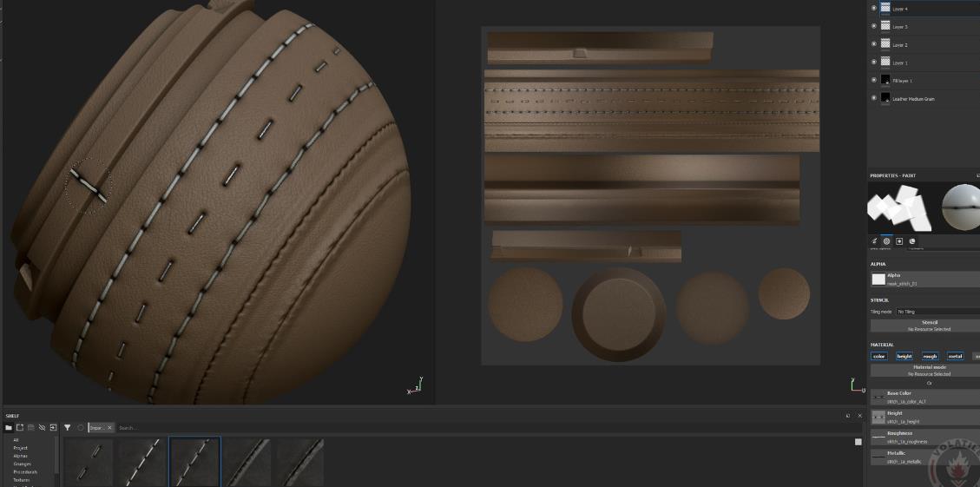Click the crossed-eye hide icon in Shelf
The image size is (980, 487).
click(42, 428)
